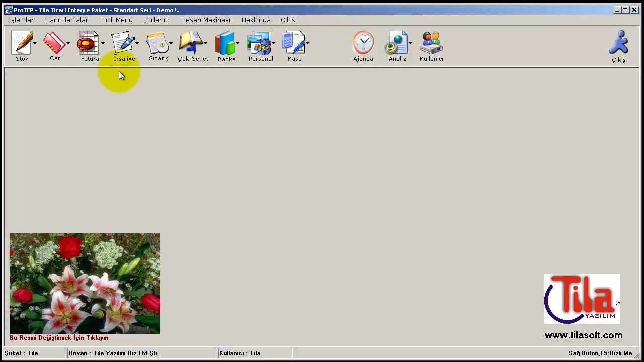
Task: Expand the İrsaliye dropdown arrow
Action: click(137, 44)
